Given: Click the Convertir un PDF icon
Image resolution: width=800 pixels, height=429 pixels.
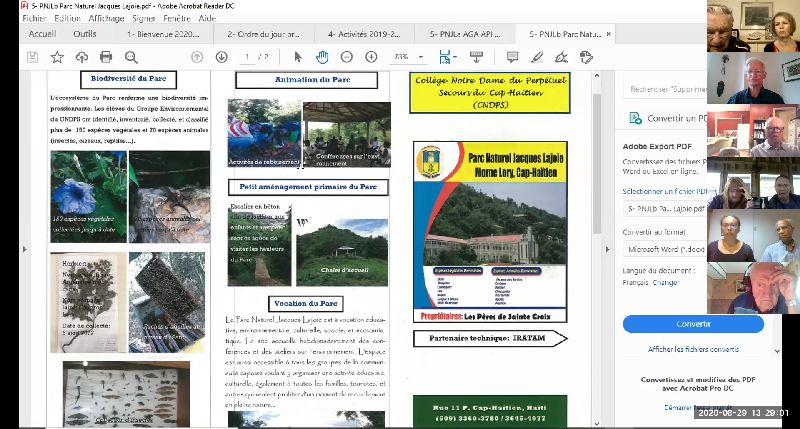Looking at the screenshot, I should [635, 118].
